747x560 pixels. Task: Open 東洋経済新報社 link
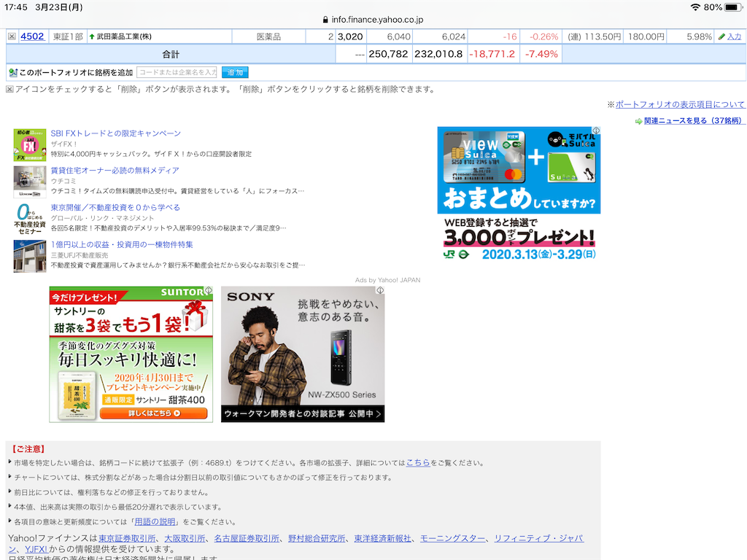pos(382,538)
